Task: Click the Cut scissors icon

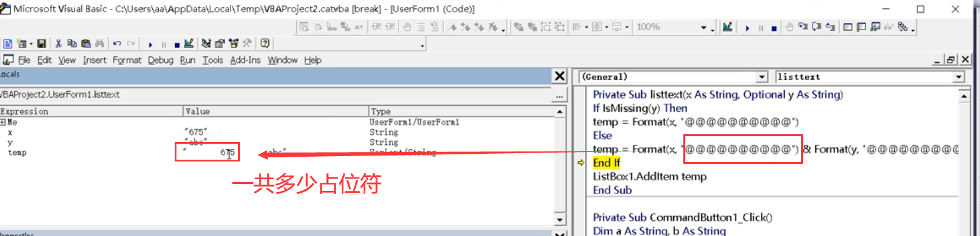Action: point(59,44)
